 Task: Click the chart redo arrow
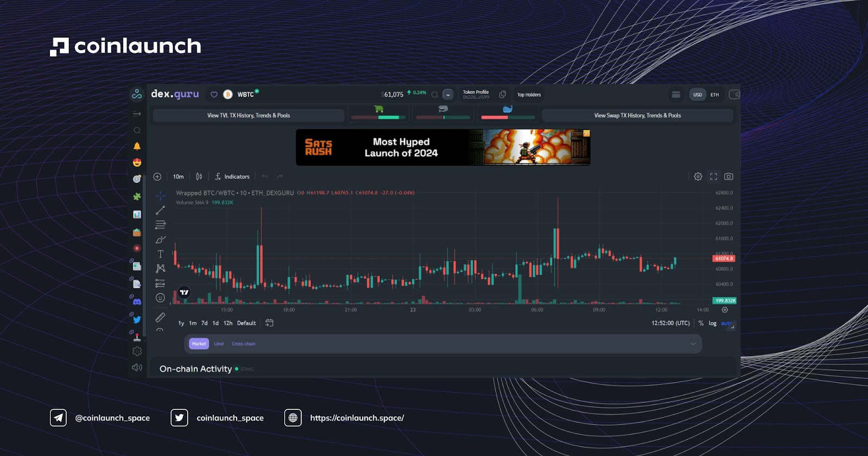(280, 176)
